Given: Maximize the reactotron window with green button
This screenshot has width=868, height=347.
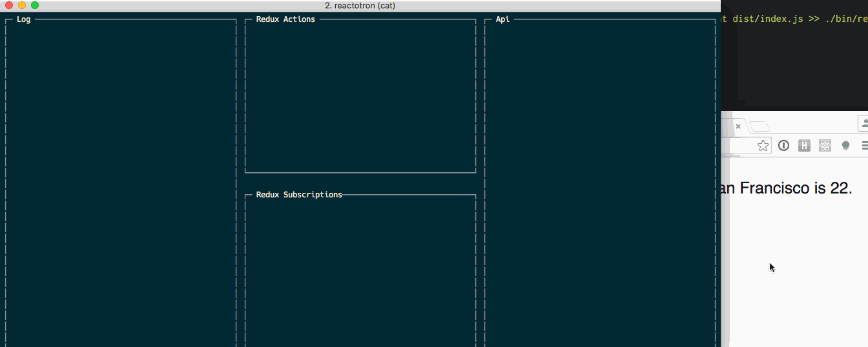Looking at the screenshot, I should tap(35, 5).
